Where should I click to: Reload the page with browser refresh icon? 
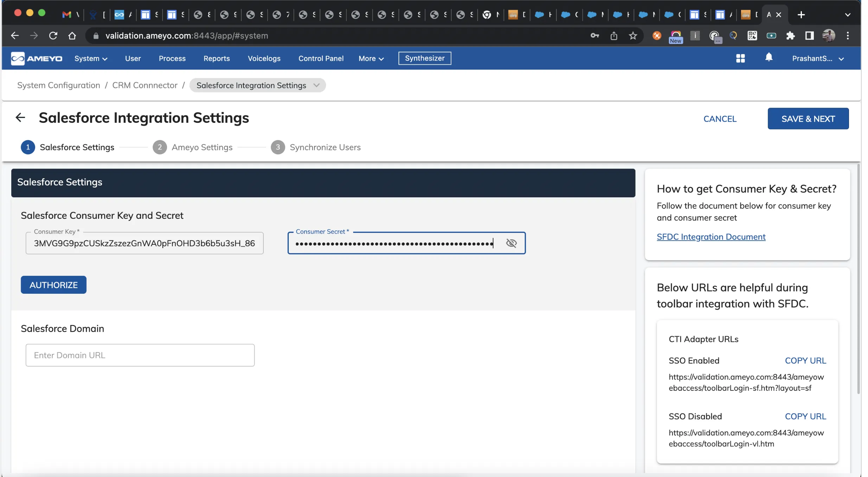point(53,36)
